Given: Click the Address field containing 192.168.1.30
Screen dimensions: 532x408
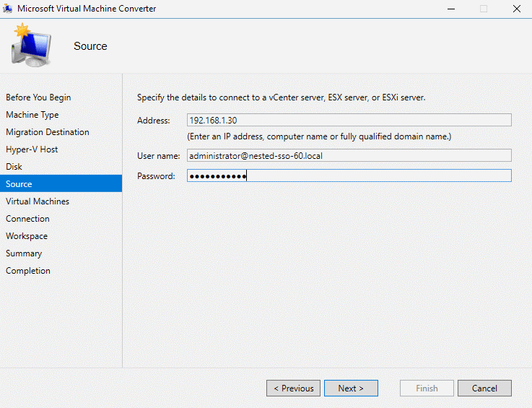Looking at the screenshot, I should (349, 120).
